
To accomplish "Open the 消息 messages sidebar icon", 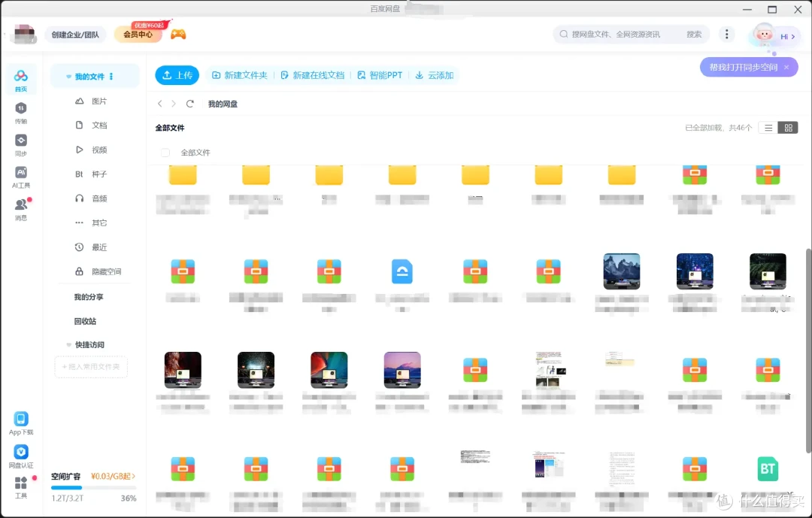I will (21, 209).
